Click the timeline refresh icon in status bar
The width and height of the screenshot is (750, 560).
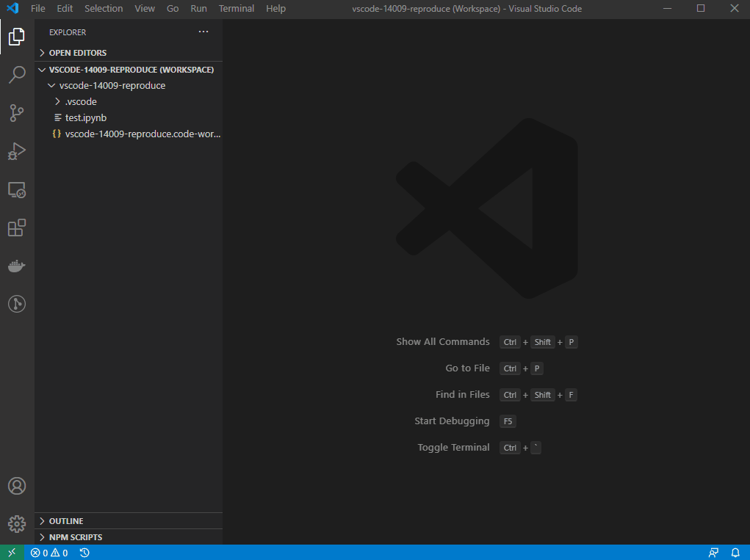(84, 553)
